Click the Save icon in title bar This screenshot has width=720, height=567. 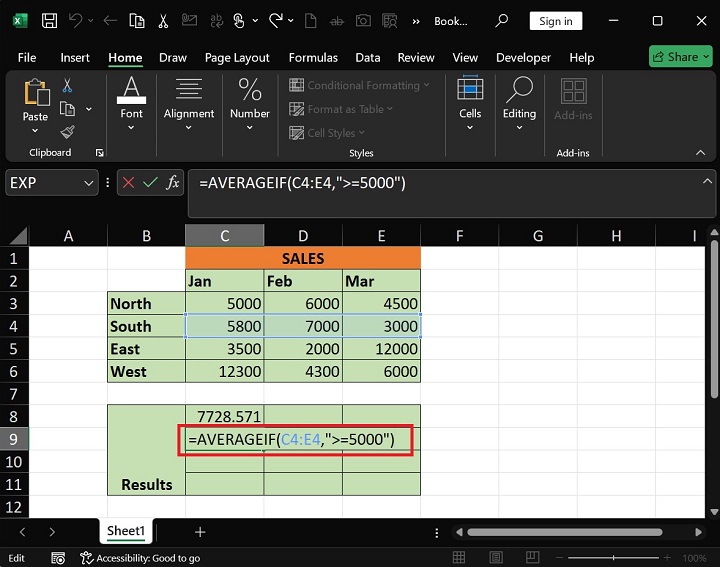click(49, 21)
